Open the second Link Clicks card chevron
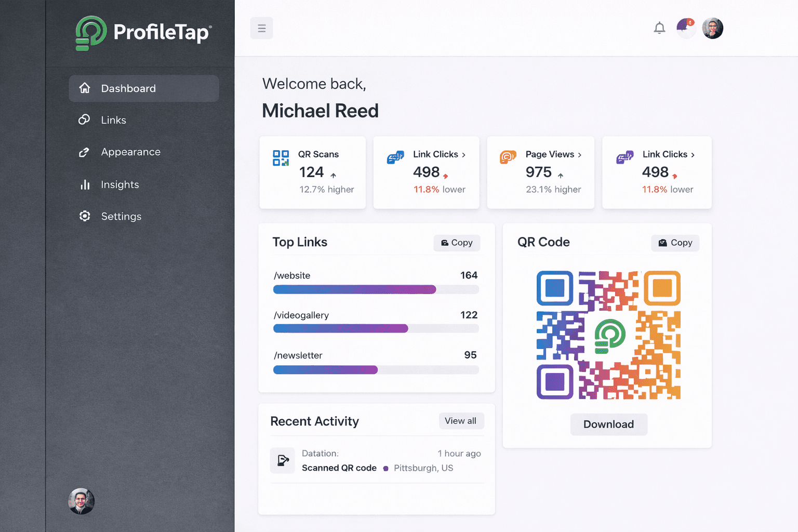Viewport: 798px width, 532px height. 692,154
